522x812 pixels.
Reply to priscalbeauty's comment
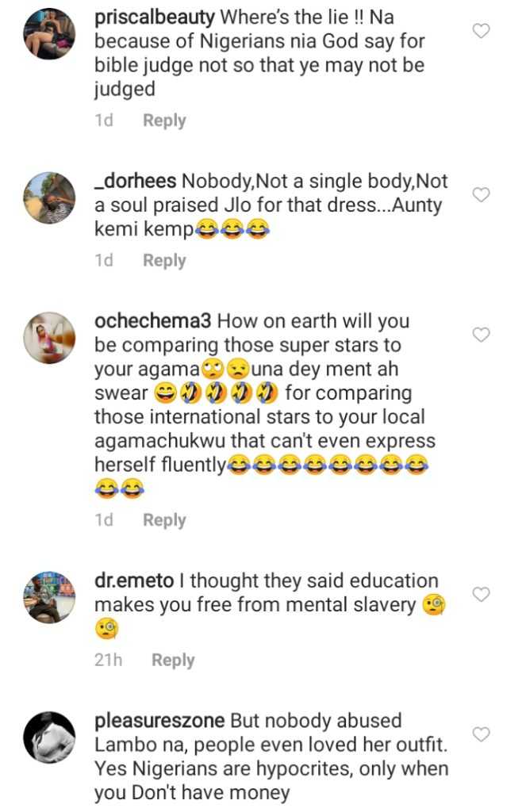pos(164,121)
